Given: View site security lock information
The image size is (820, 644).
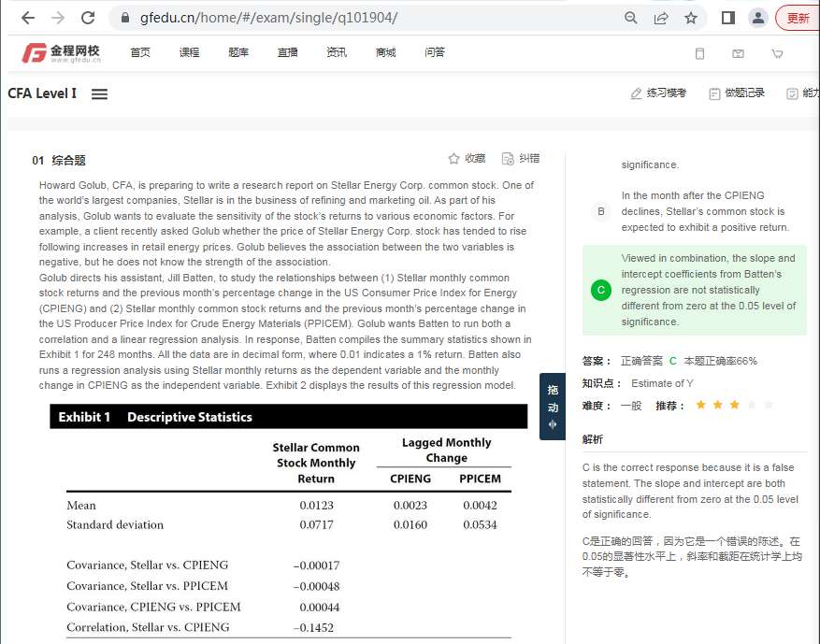Looking at the screenshot, I should (125, 18).
